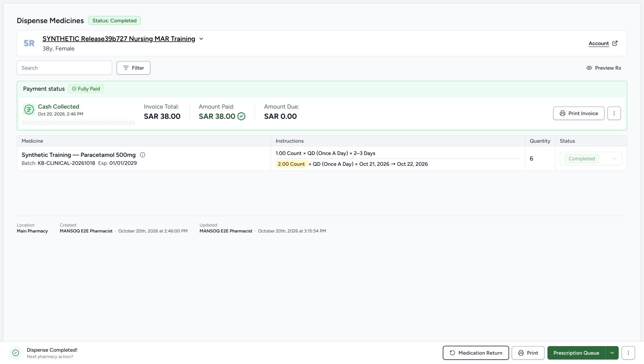Screen dimensions: 644x364
Task: Open the external-link icon beside Account
Action: click(615, 43)
